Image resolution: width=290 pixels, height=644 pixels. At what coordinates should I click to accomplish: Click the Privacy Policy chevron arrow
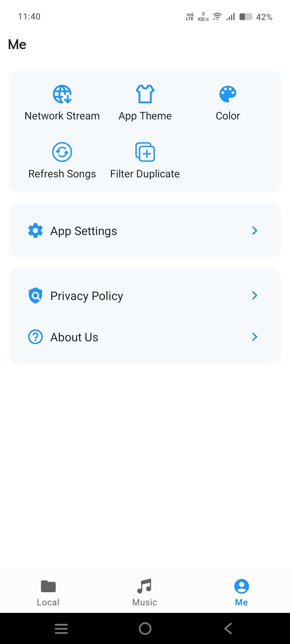255,295
